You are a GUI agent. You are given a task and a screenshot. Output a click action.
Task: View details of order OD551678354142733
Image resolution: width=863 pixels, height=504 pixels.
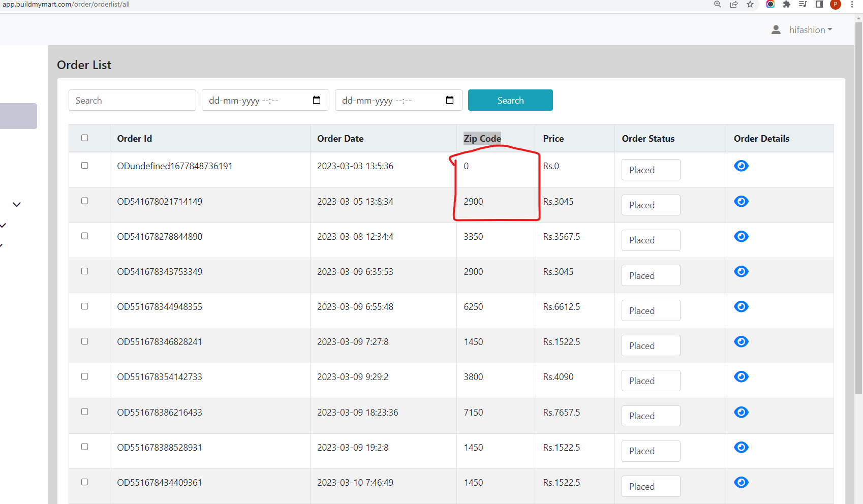(x=741, y=376)
